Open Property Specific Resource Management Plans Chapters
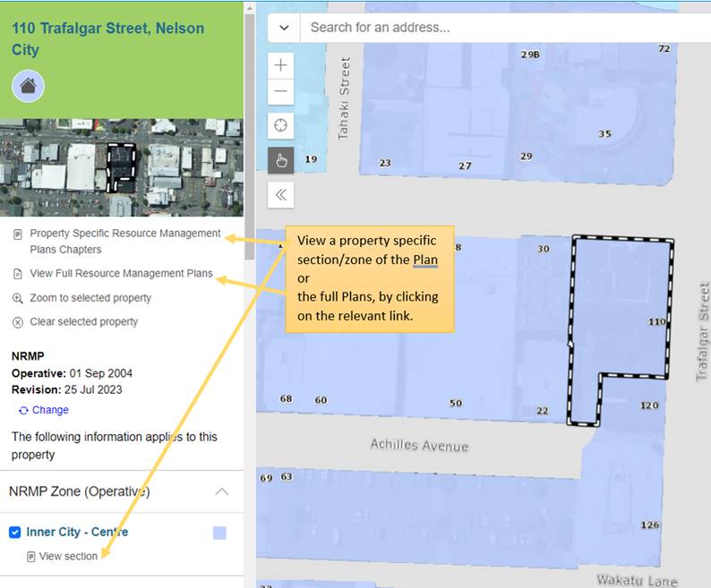Screen dimensions: 711x588 (125, 241)
